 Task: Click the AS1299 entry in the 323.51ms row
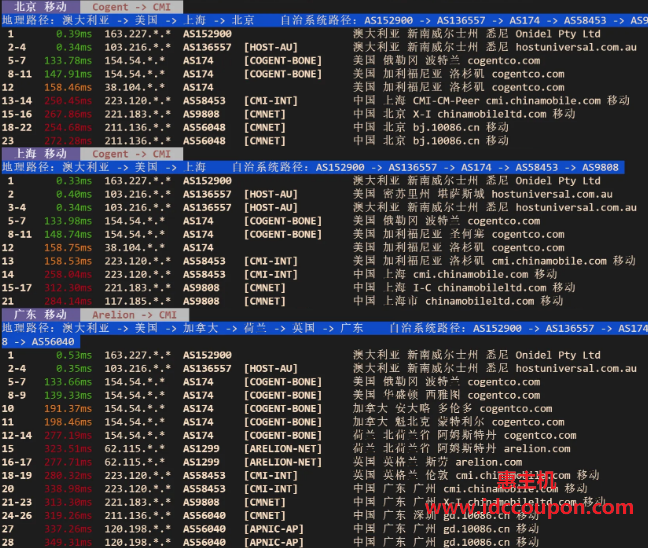(201, 448)
